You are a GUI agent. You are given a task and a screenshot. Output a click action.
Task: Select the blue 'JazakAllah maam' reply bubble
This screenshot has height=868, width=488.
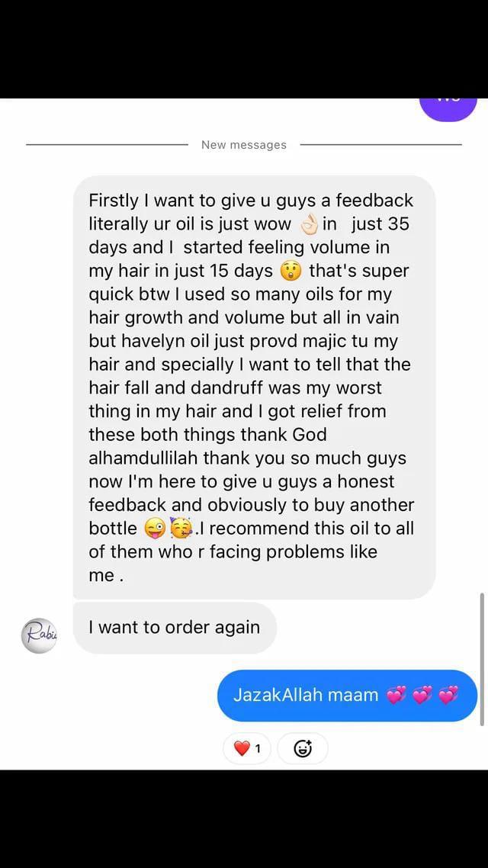(348, 696)
